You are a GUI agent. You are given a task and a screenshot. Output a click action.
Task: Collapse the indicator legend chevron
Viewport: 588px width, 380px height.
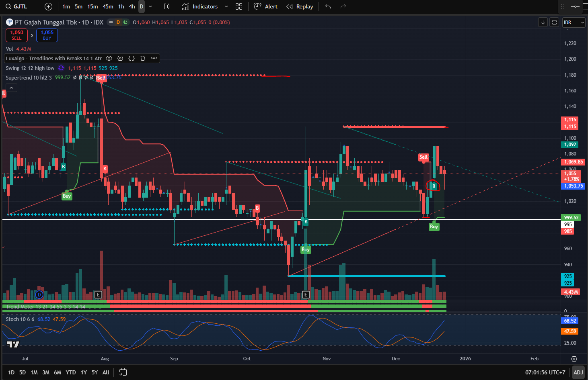(x=11, y=88)
